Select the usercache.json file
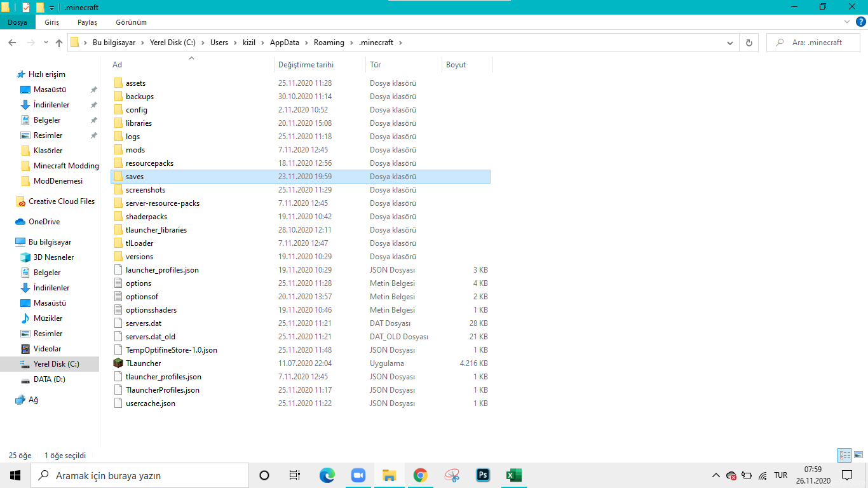868x488 pixels. (151, 403)
